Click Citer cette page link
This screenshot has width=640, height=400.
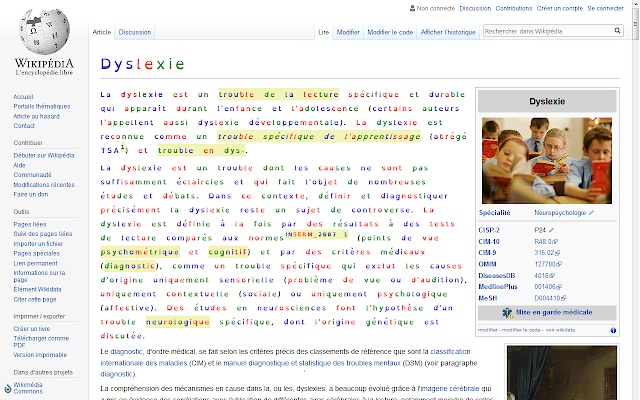tap(35, 299)
